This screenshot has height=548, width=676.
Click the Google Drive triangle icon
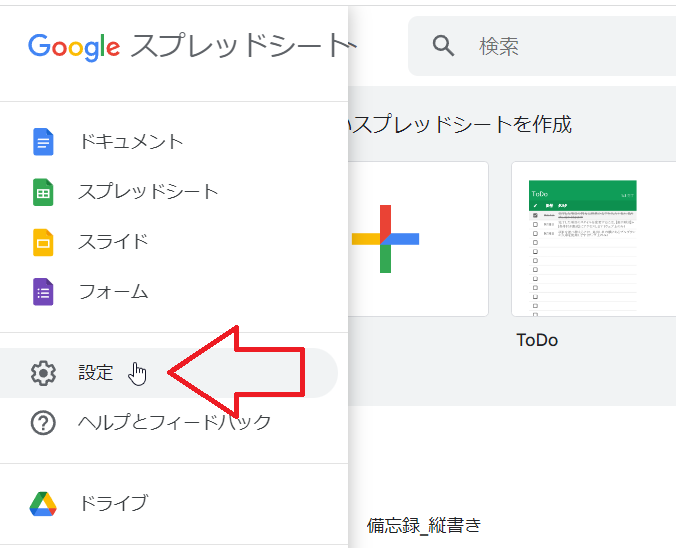(x=43, y=504)
